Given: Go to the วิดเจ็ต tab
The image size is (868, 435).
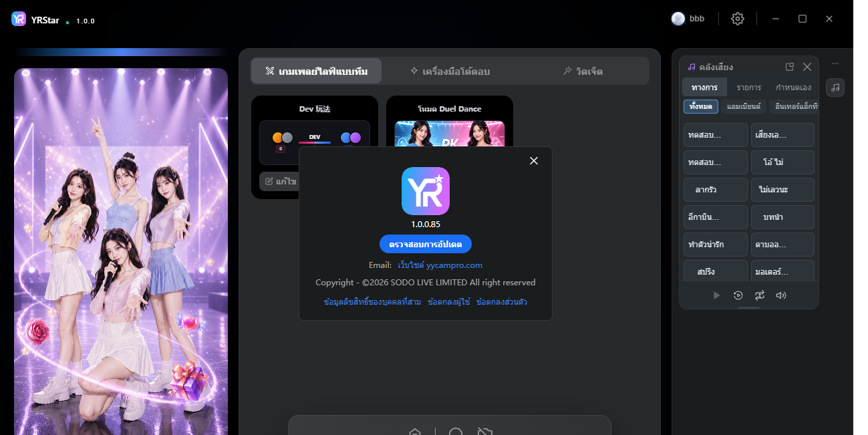Looking at the screenshot, I should pos(583,71).
